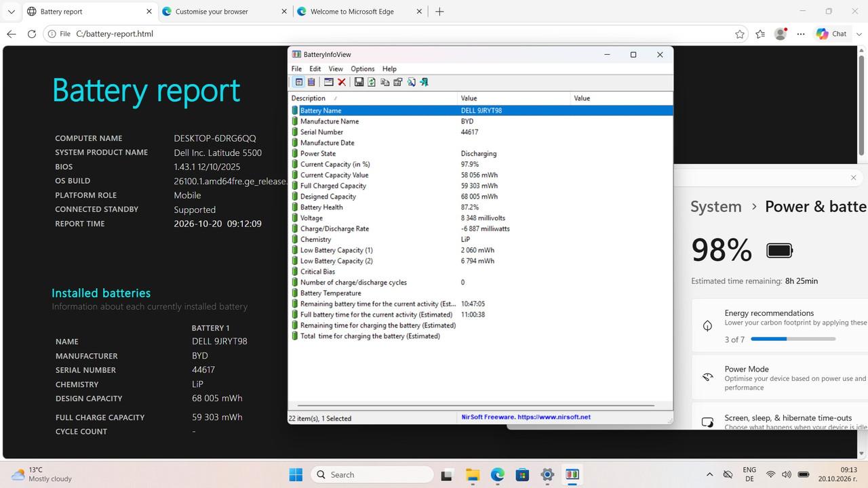868x488 pixels.
Task: Open the Favourites list icon in Edge
Action: [x=760, y=34]
